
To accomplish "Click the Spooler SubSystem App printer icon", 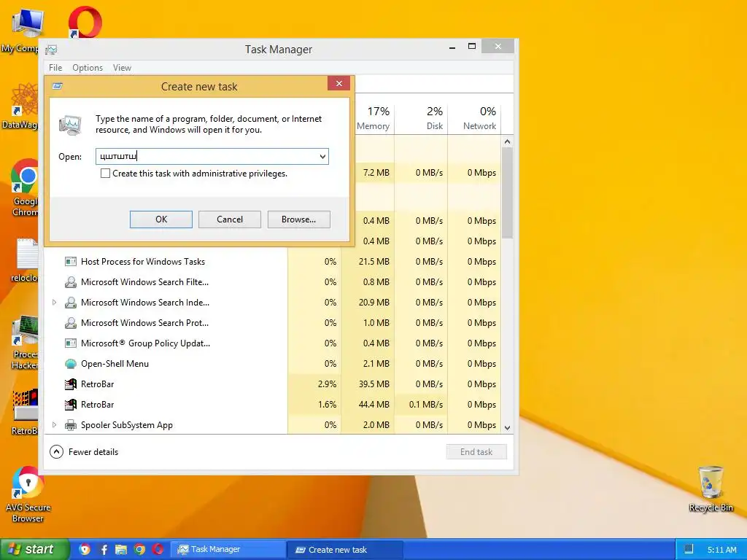I will pyautogui.click(x=71, y=425).
